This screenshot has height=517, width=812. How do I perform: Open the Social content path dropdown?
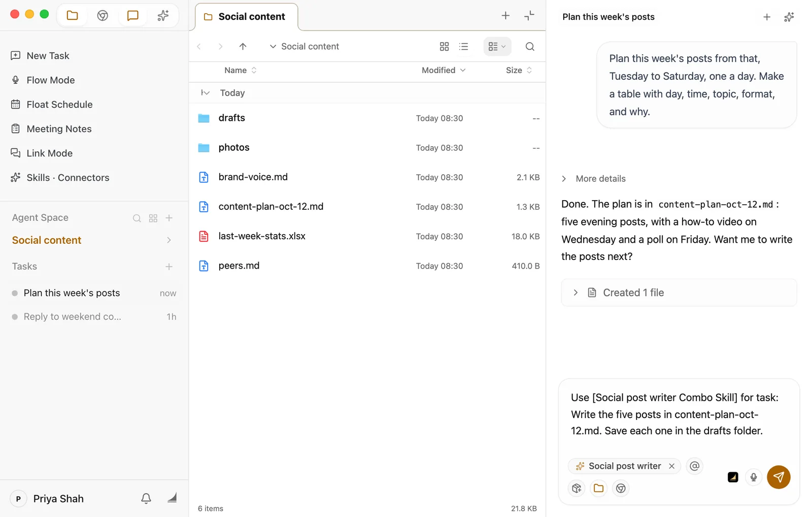[304, 47]
